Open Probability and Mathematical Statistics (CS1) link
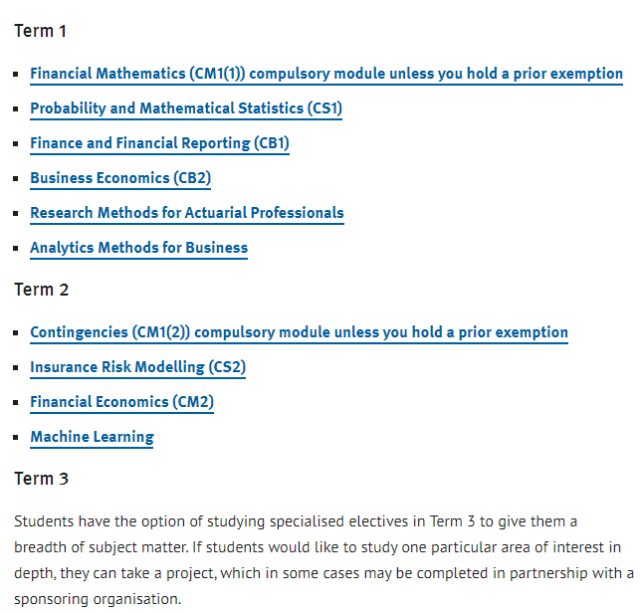Screen dimensions: 641x614 186,109
